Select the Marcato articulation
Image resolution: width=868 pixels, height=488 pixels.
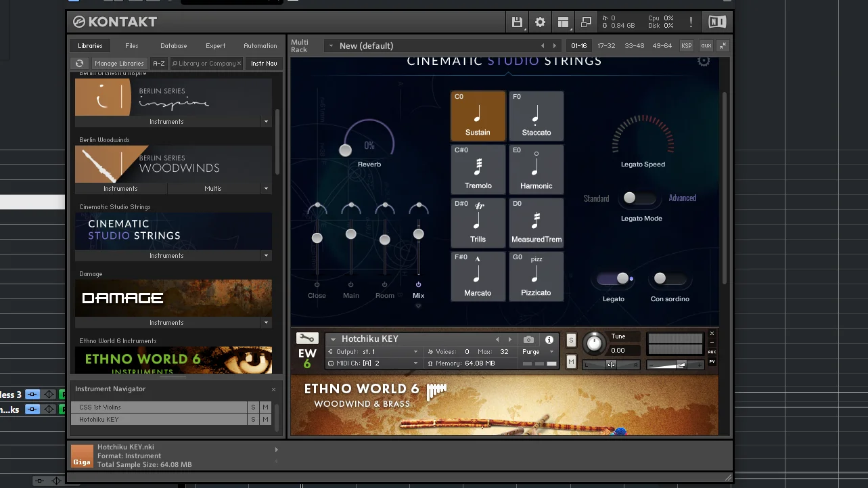coord(478,276)
